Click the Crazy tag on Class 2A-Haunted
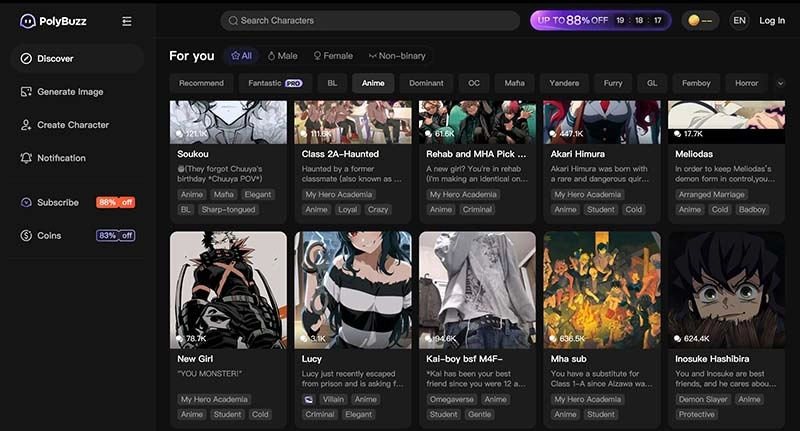Image resolution: width=800 pixels, height=431 pixels. point(378,210)
